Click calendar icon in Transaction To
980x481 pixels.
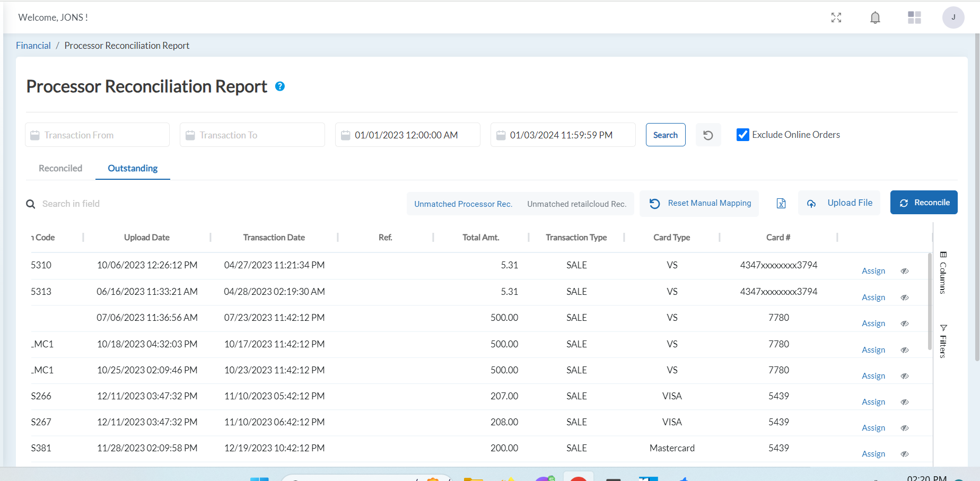point(190,135)
